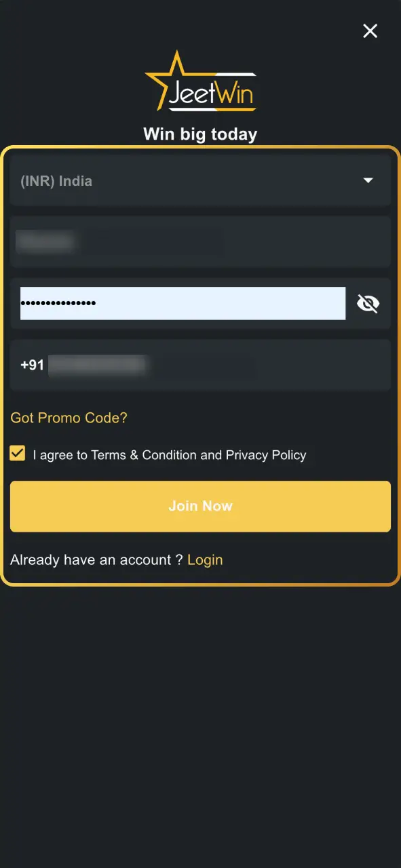The width and height of the screenshot is (401, 868).
Task: Click the "Win big today" heading
Action: click(200, 134)
